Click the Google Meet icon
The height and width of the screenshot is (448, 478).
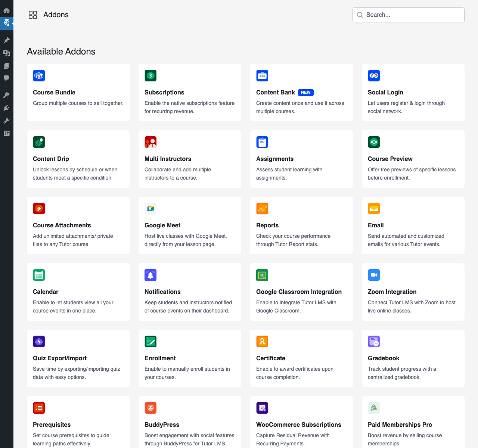(x=150, y=209)
